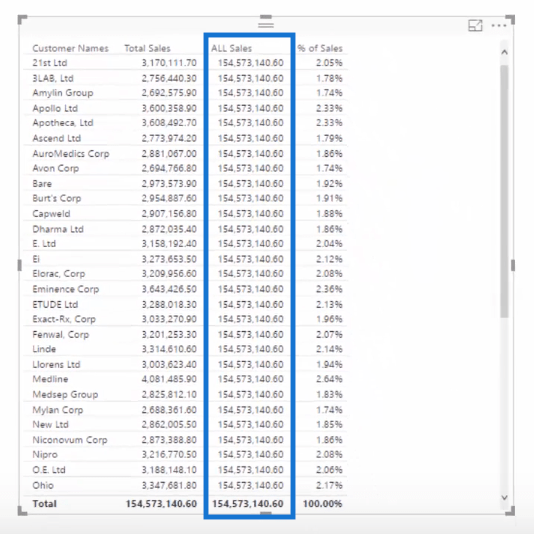534x534 pixels.
Task: Click the Focus mode icon
Action: click(x=475, y=26)
